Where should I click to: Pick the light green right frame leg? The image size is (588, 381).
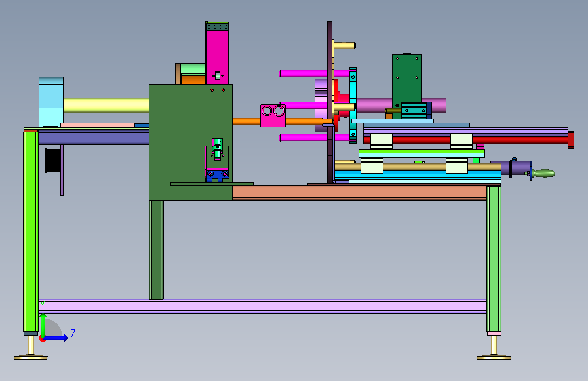click(x=494, y=259)
